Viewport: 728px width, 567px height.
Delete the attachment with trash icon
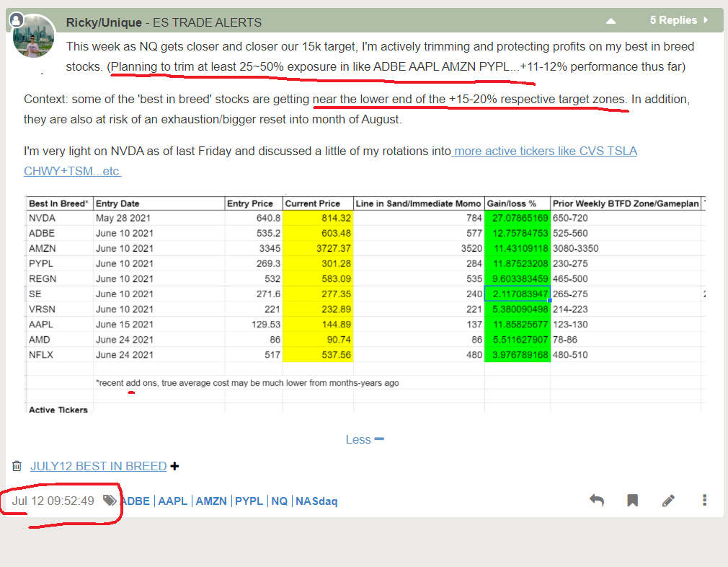tap(17, 466)
